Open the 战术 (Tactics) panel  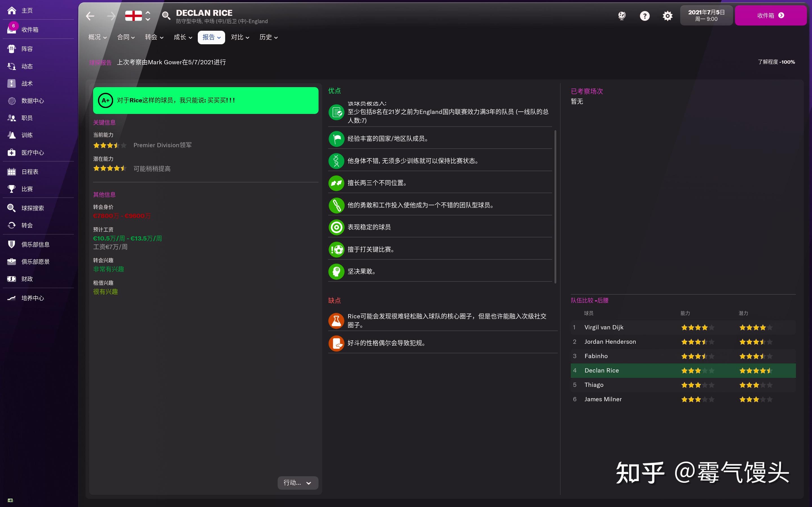tap(27, 83)
